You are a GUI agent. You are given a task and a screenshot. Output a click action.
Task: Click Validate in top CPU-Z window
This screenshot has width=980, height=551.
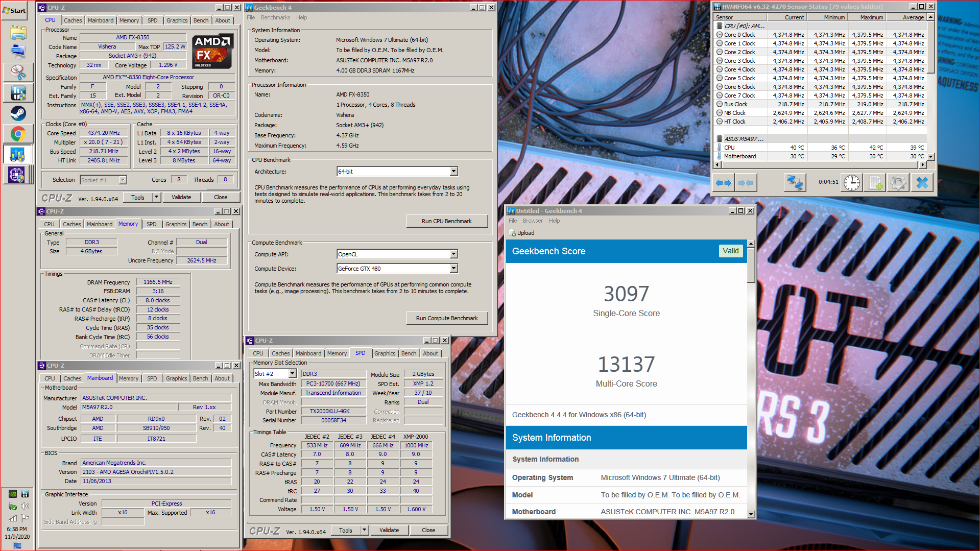(x=181, y=197)
